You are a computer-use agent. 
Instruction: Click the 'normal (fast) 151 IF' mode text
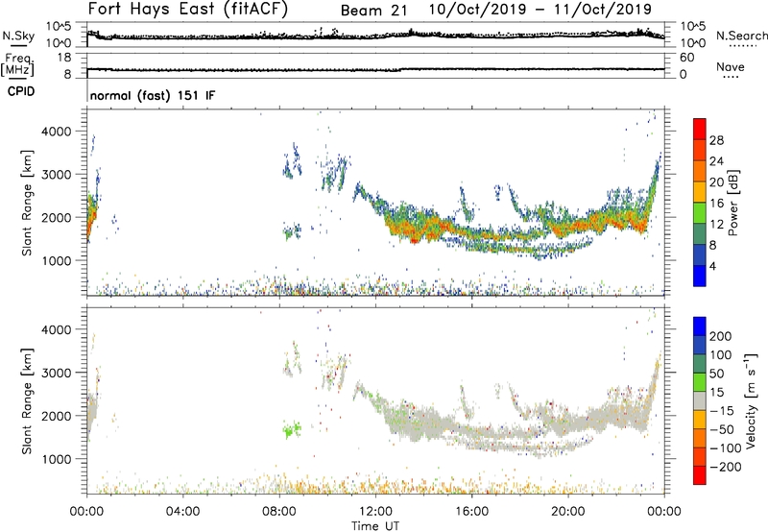coord(153,95)
